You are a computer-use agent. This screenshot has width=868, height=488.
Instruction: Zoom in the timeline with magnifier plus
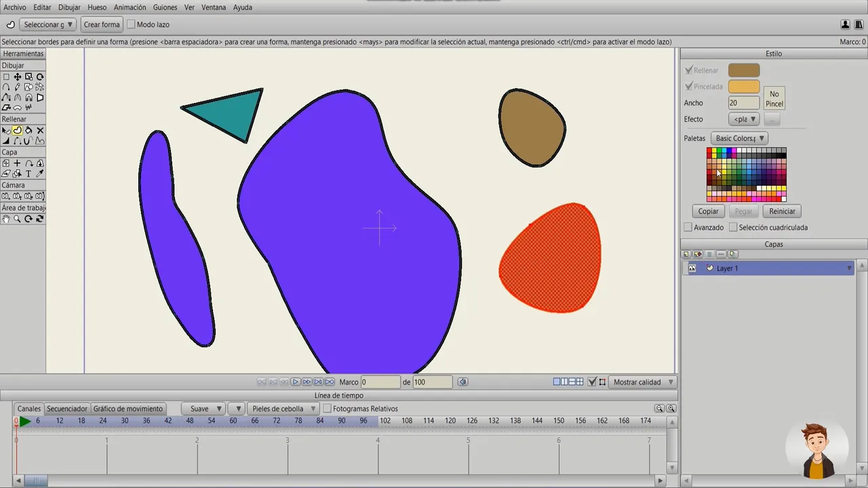671,409
